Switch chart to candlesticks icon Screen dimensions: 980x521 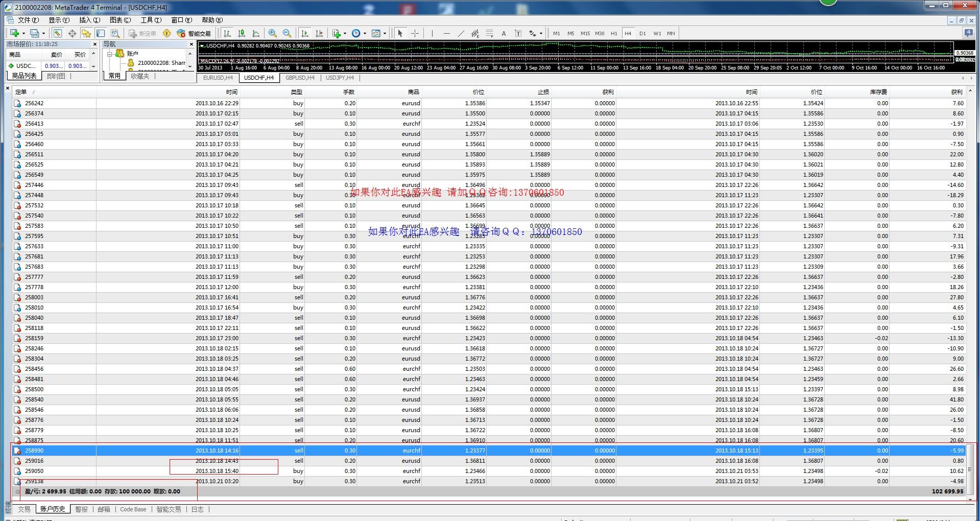pyautogui.click(x=242, y=33)
